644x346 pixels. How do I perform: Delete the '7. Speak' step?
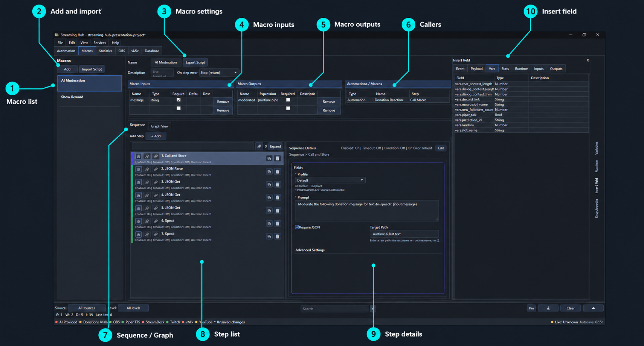pos(278,237)
